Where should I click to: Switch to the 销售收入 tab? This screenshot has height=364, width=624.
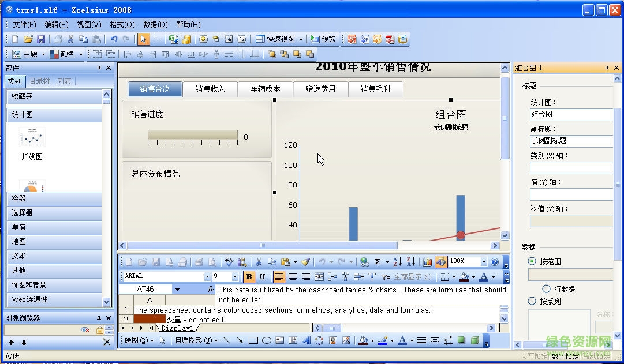tap(210, 89)
